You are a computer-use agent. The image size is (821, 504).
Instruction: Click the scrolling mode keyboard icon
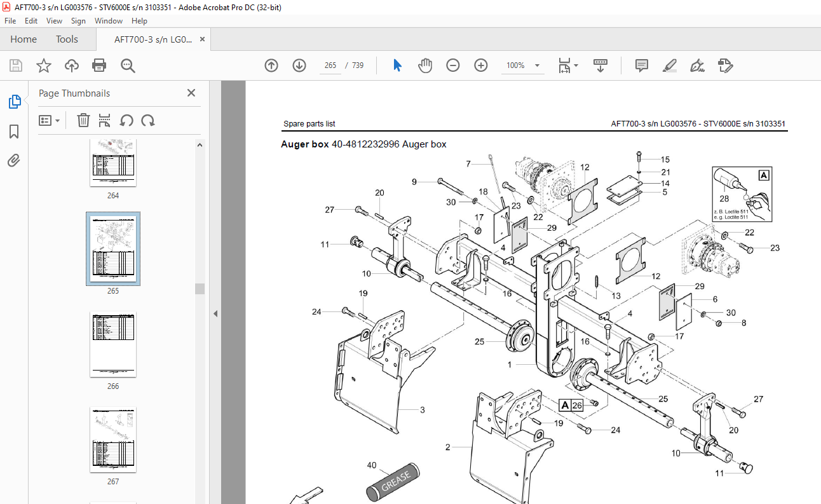pos(600,65)
